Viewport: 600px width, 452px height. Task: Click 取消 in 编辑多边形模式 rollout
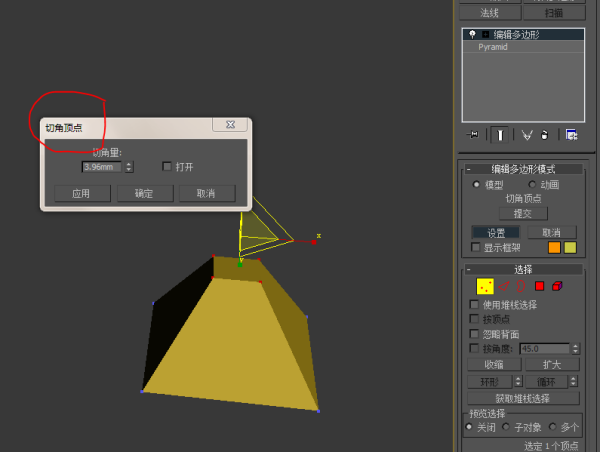552,233
